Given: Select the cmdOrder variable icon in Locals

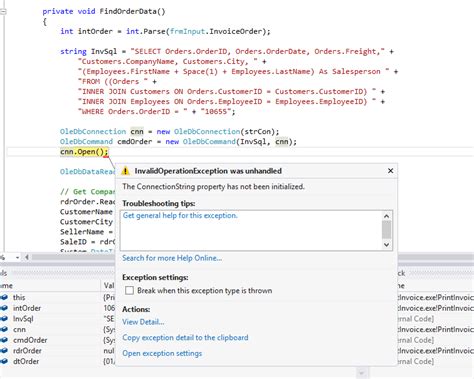Looking at the screenshot, I should click(x=4, y=340).
